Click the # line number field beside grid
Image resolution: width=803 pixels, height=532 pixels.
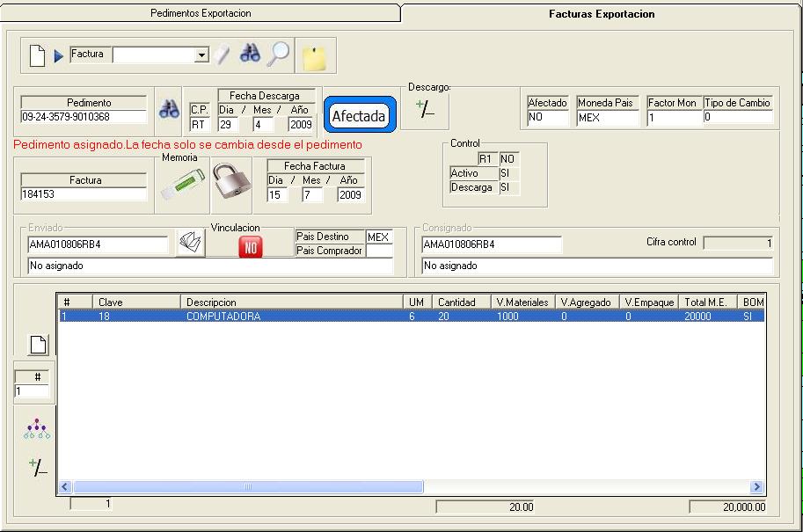(x=32, y=391)
